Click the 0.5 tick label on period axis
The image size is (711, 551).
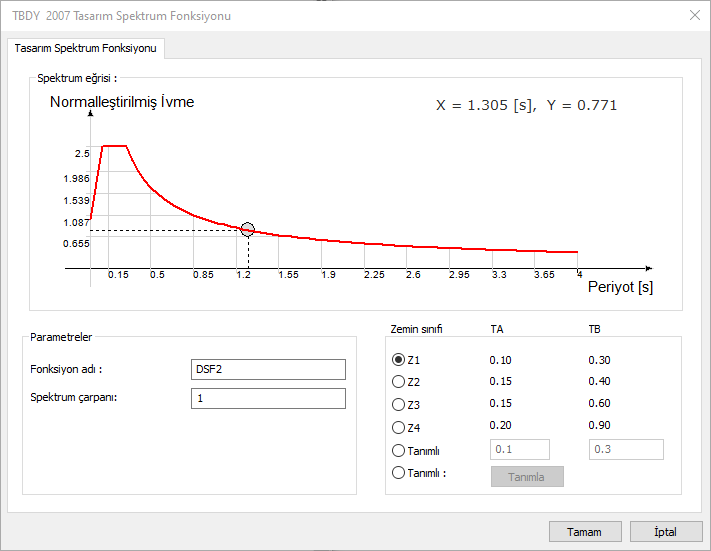[x=157, y=274]
